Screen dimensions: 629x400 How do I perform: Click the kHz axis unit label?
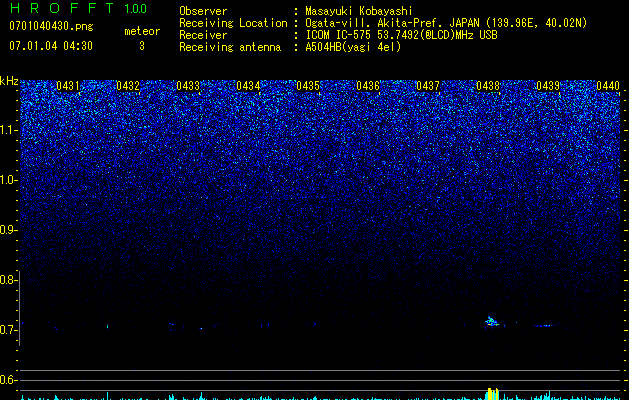(9, 81)
